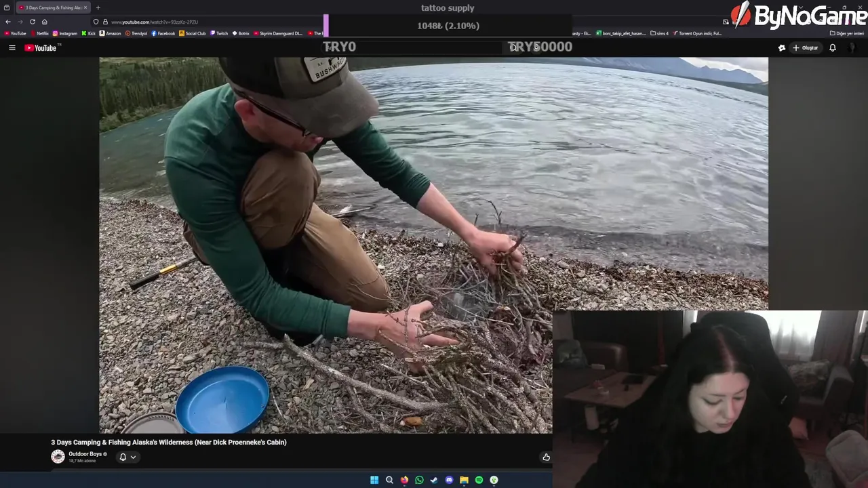Open the Social Club bookmark
868x488 pixels.
(193, 33)
